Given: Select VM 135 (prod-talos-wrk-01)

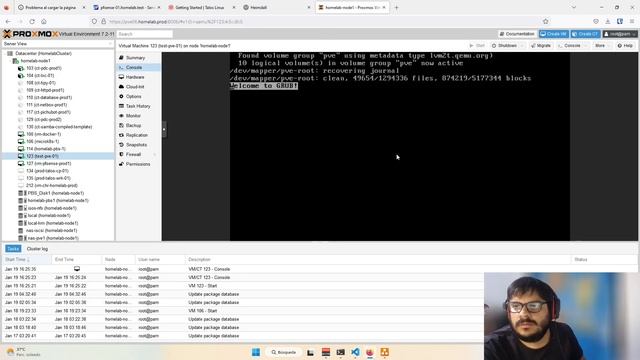Looking at the screenshot, I should (48, 178).
